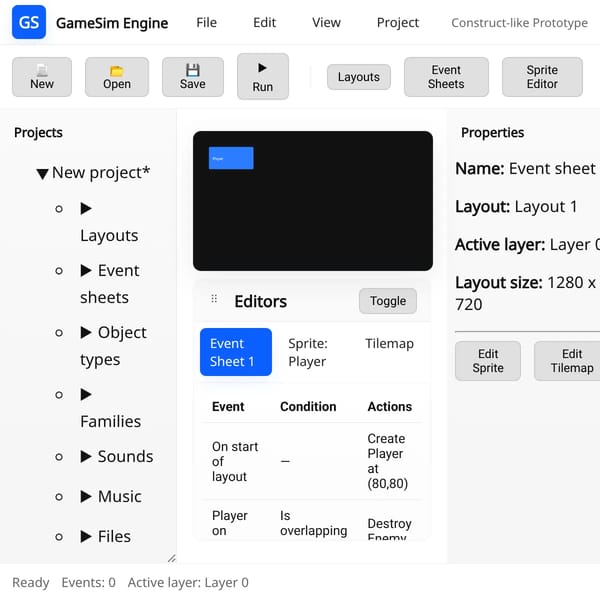This screenshot has width=600, height=600.
Task: Click the 'Player on' event cell
Action: pyautogui.click(x=230, y=523)
